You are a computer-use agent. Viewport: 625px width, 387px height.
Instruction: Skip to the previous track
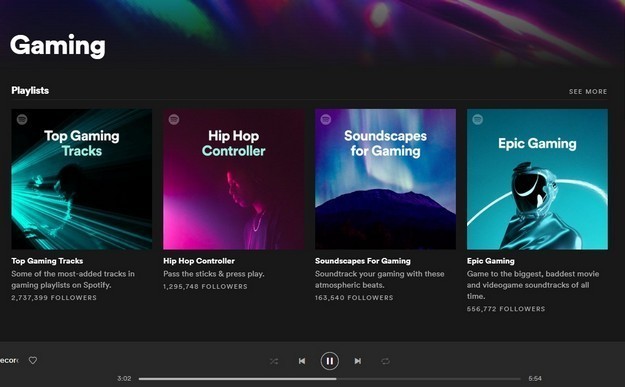pyautogui.click(x=302, y=361)
